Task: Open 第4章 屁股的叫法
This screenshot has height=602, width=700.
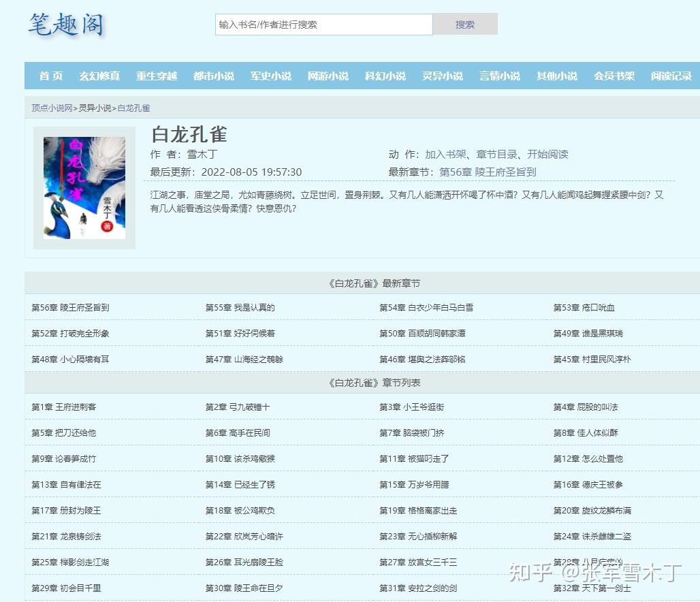Action: (x=586, y=407)
